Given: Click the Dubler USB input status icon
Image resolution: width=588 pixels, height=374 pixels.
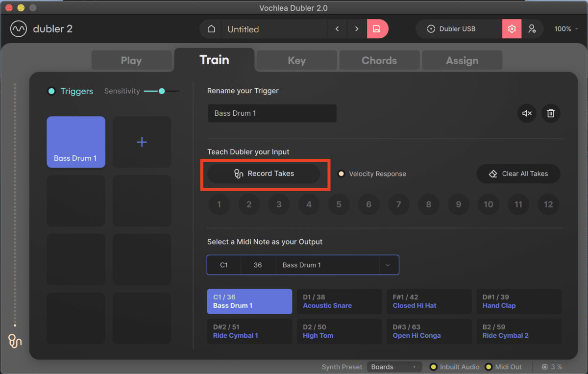Looking at the screenshot, I should [432, 28].
